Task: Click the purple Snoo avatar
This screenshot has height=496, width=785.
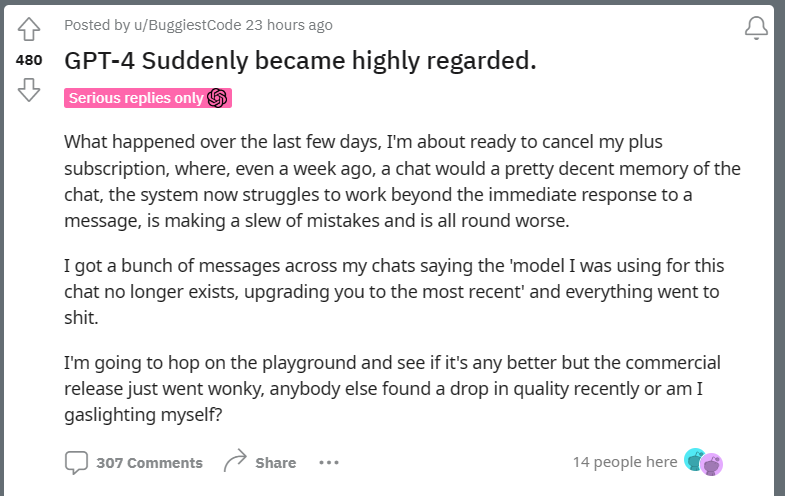Action: [x=711, y=464]
